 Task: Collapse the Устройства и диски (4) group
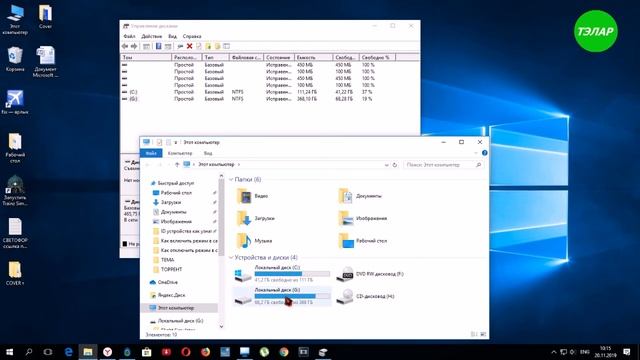(x=231, y=258)
